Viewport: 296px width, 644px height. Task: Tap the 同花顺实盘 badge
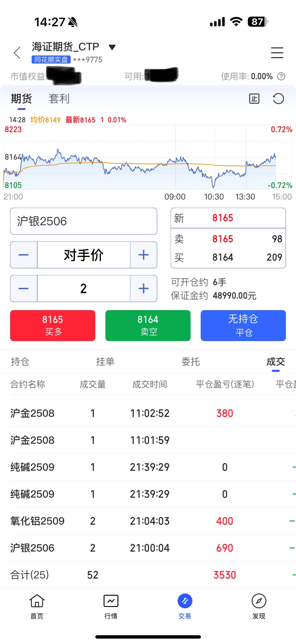pos(51,60)
